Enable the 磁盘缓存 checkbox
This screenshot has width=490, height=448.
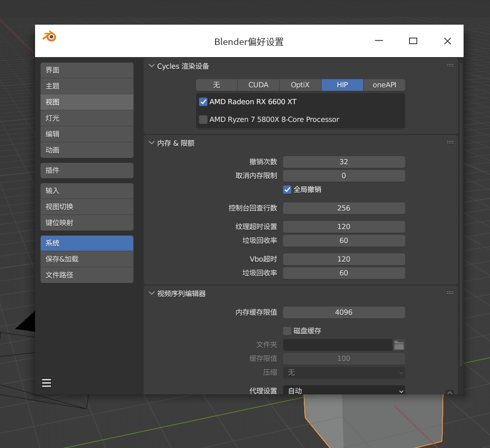pyautogui.click(x=287, y=331)
